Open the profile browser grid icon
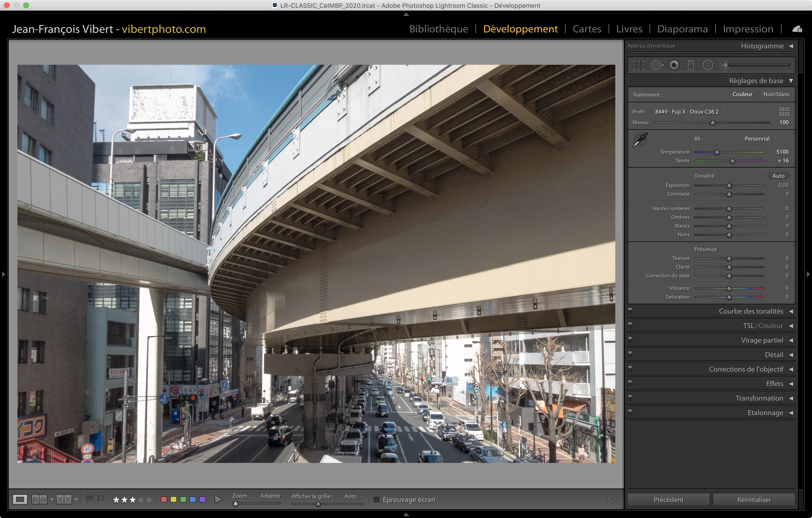The width and height of the screenshot is (812, 518). click(x=784, y=112)
